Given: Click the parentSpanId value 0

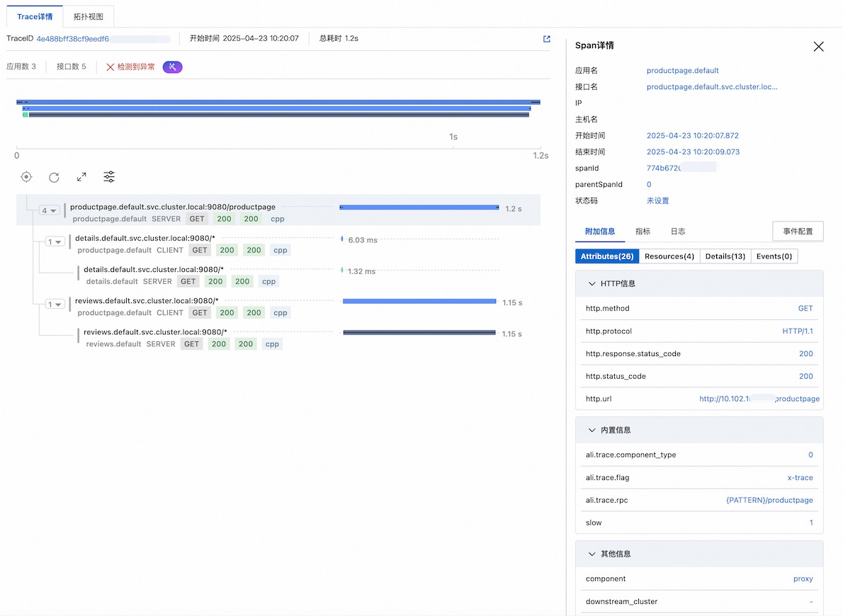Looking at the screenshot, I should coord(649,184).
